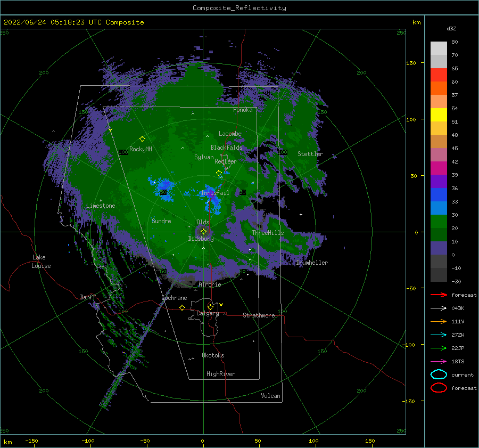This screenshot has height=448, width=479.
Task: Click the Stettler label
Action: 310,154
